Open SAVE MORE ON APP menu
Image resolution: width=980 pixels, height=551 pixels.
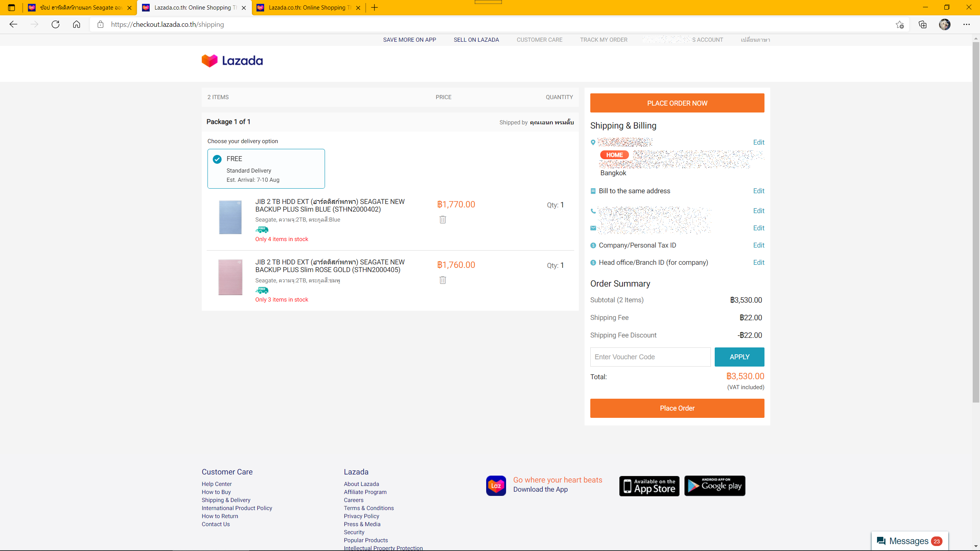pos(409,40)
